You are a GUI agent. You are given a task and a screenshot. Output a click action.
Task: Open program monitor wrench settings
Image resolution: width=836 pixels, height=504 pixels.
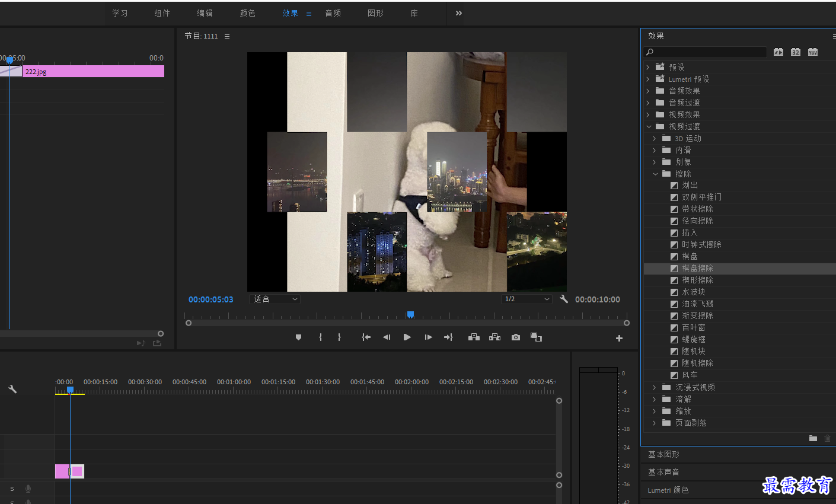(x=564, y=299)
